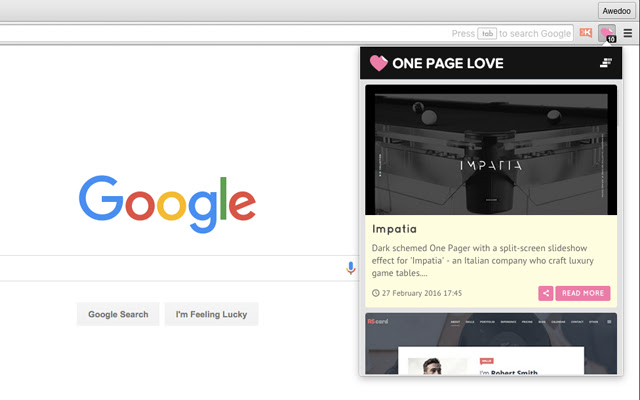Screen dimensions: 640x400
Task: Share the Impatia post
Action: coord(546,293)
